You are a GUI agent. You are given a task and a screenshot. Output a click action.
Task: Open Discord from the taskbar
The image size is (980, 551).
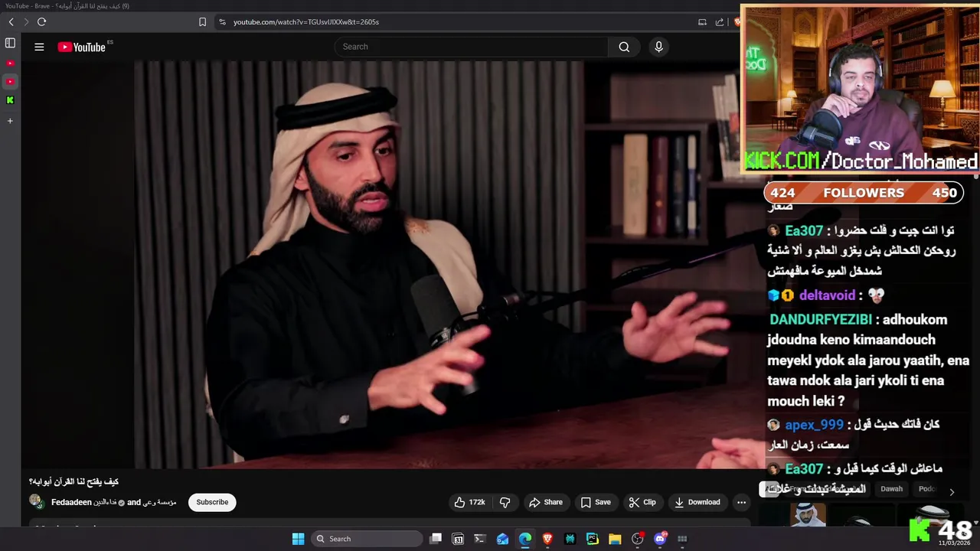(660, 539)
